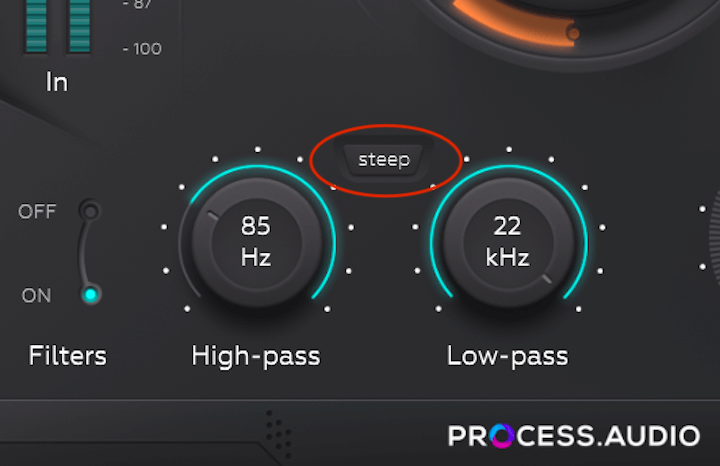The image size is (720, 466).
Task: Click the In meter label
Action: 57,82
